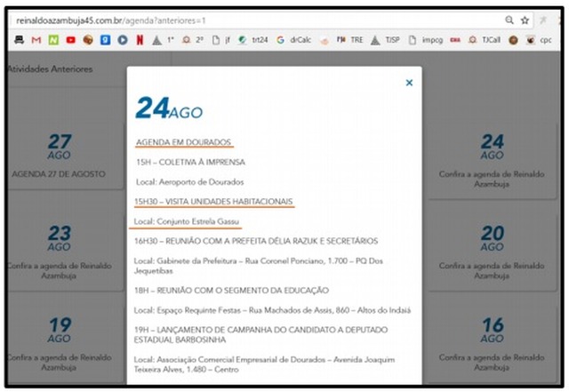Click Local: Associação Comercial Empresarial address
The height and width of the screenshot is (392, 569).
264,364
